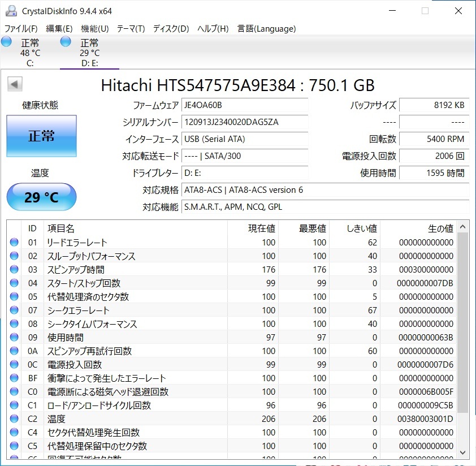Click raw value 00000000063B for 使用時間
The height and width of the screenshot is (466, 476).
coord(426,338)
